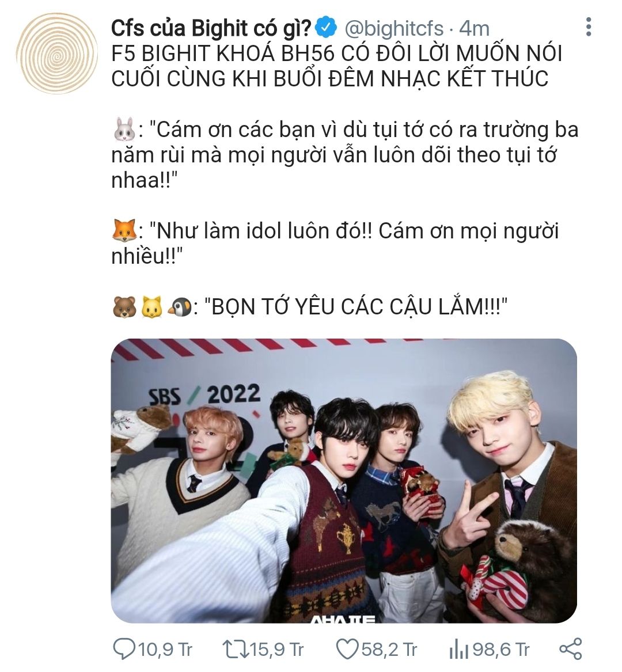Click the rabbit emoji in the tweet
This screenshot has width=622, height=672.
tap(124, 130)
